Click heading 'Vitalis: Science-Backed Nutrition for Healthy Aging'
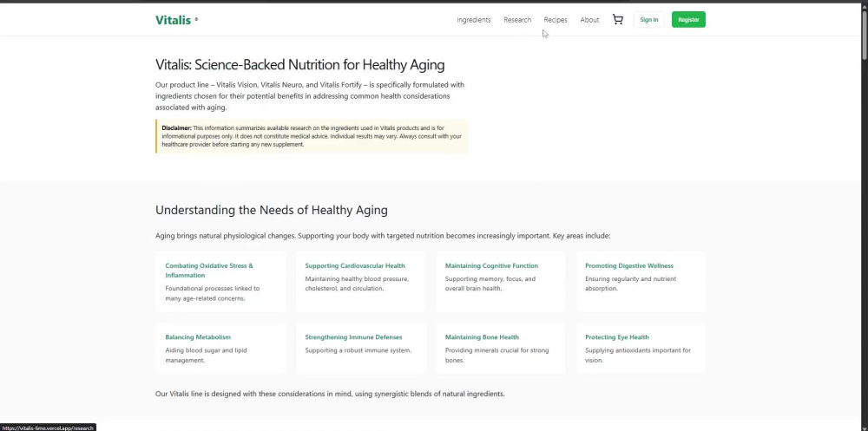868x431 pixels. click(x=300, y=65)
